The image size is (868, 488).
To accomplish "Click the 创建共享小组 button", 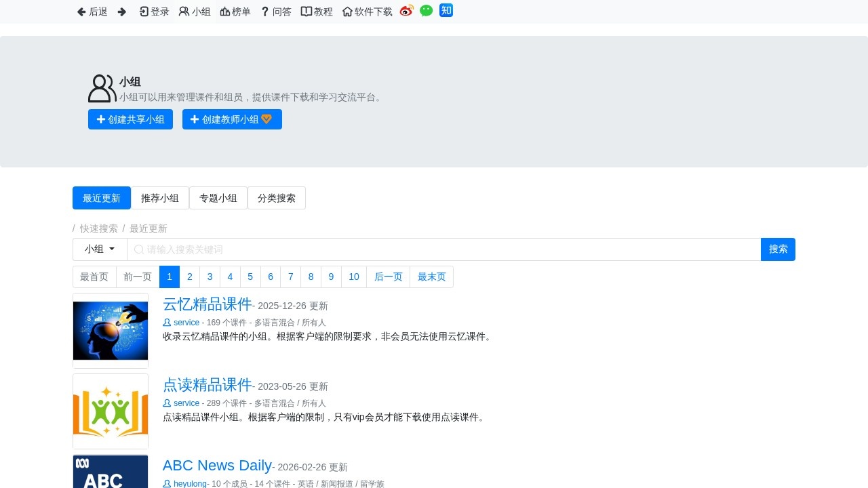I will point(130,119).
